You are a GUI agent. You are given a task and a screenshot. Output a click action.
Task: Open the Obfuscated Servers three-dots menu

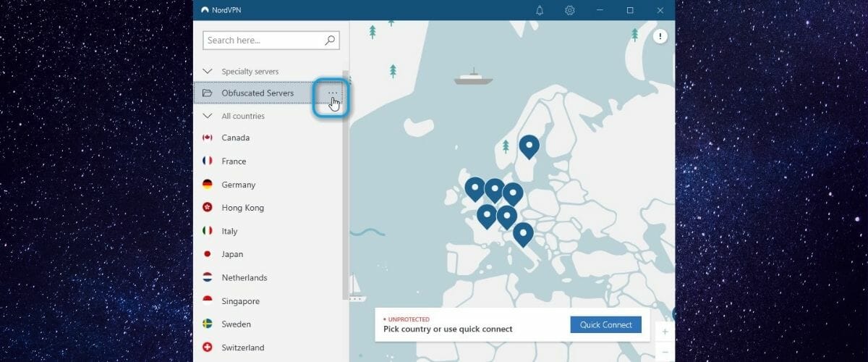click(x=332, y=93)
